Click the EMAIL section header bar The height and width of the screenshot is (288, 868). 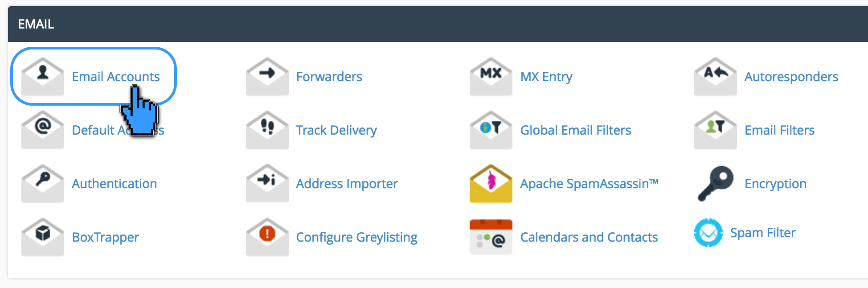[x=36, y=24]
